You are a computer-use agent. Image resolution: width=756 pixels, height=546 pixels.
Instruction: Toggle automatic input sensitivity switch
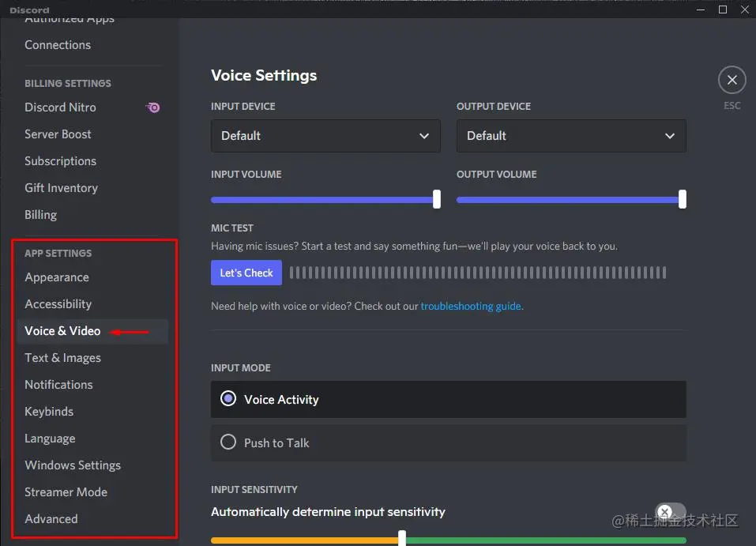(670, 512)
